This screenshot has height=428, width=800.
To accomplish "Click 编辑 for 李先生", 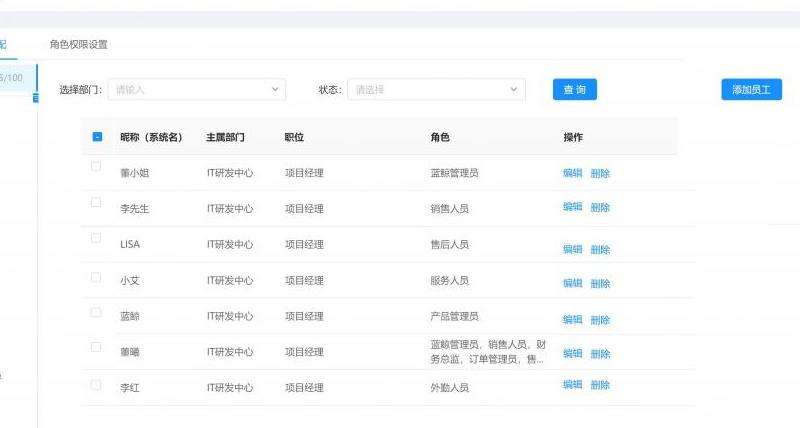I will tap(572, 207).
